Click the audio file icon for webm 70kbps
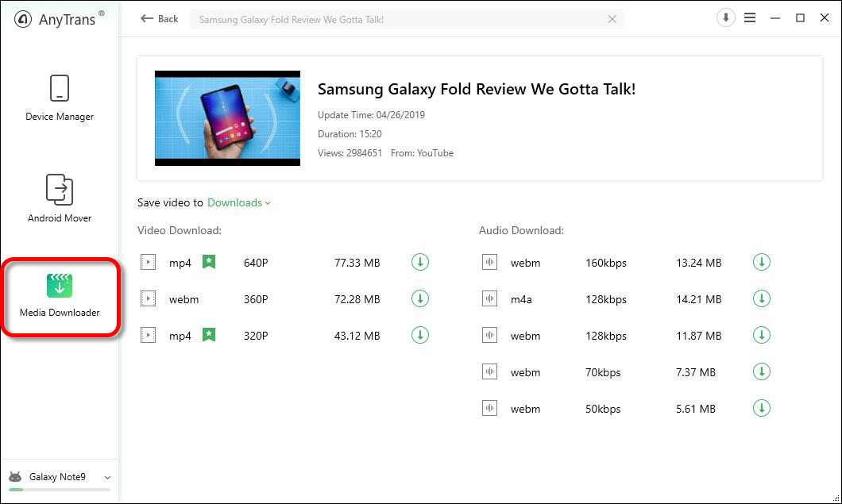Screen dimensions: 842x504 pyautogui.click(x=490, y=372)
